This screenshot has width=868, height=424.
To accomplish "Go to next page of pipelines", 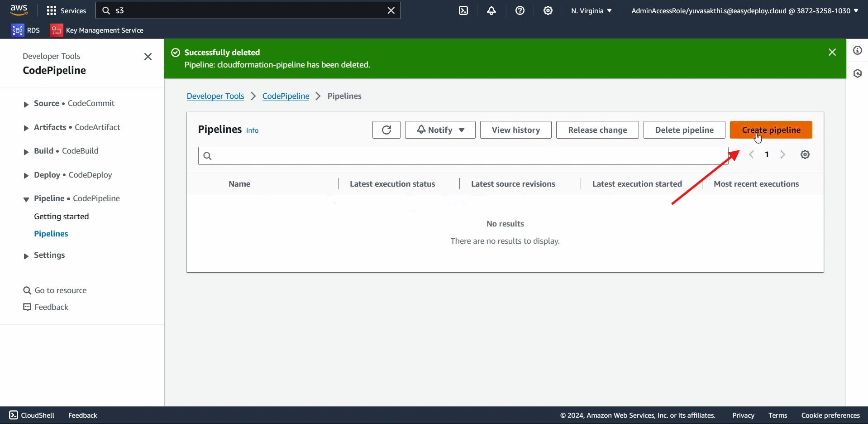I will (x=783, y=154).
